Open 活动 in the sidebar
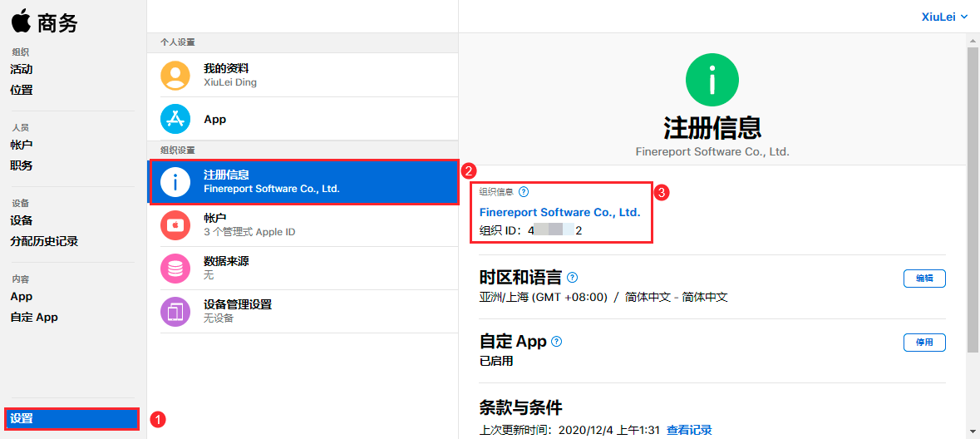This screenshot has width=980, height=439. [x=22, y=69]
